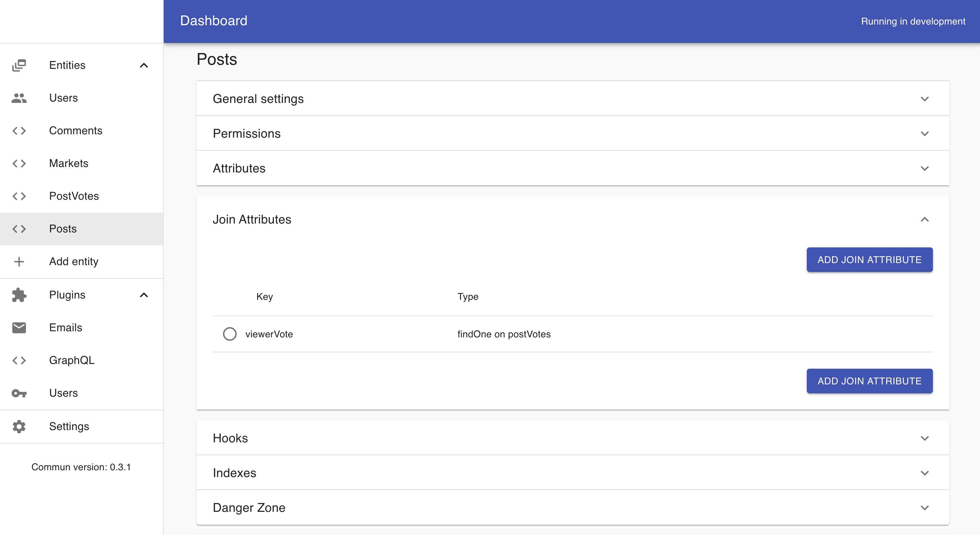
Task: Collapse the Entities sidebar section
Action: (x=144, y=65)
